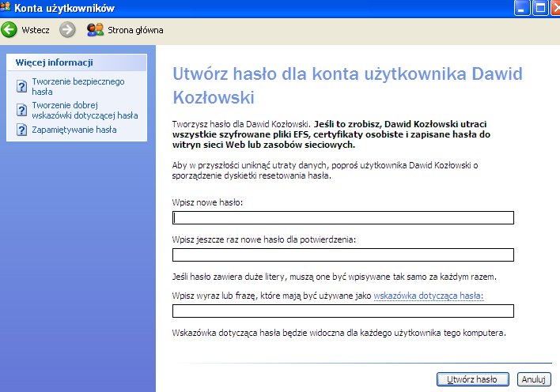Click the bold warning about szyfrowane pliki EFS
Image resolution: width=560 pixels, height=392 pixels.
pos(331,134)
